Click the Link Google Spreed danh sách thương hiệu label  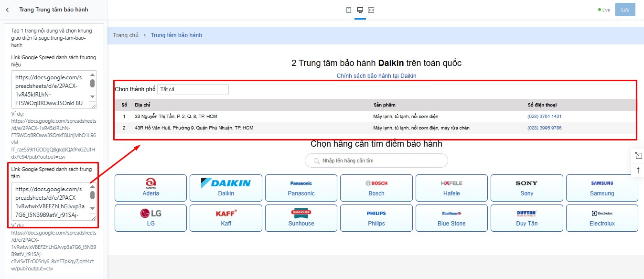pyautogui.click(x=54, y=61)
